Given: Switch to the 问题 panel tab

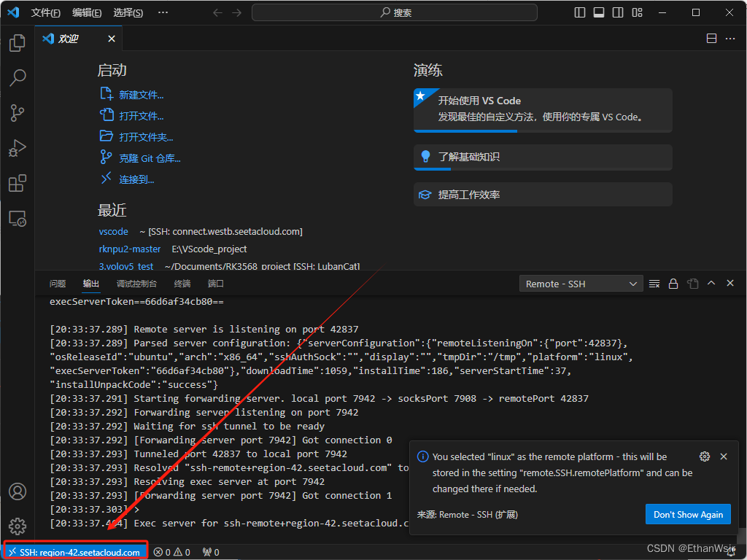Looking at the screenshot, I should click(x=58, y=284).
